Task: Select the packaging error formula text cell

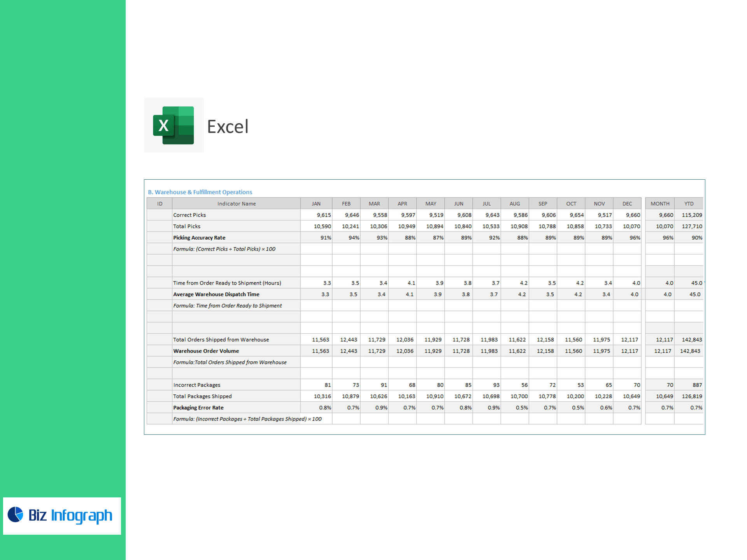Action: (x=247, y=419)
